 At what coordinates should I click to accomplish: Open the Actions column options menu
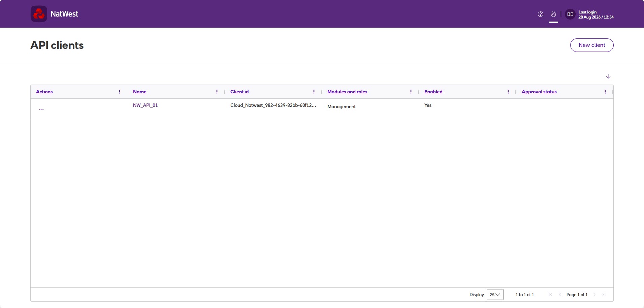[x=120, y=92]
